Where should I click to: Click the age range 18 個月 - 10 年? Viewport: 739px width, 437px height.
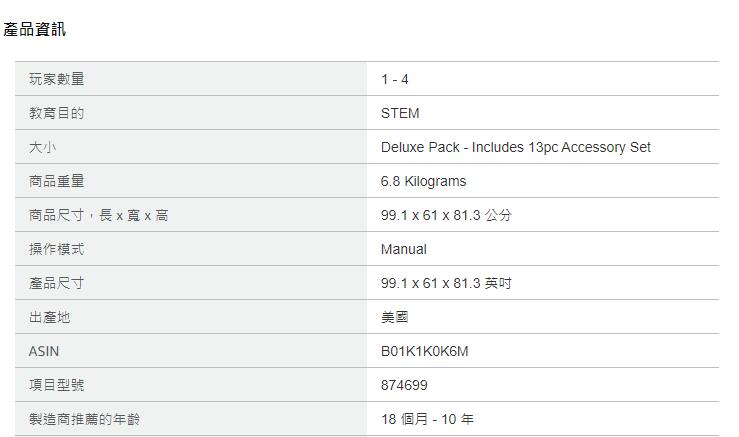[427, 419]
